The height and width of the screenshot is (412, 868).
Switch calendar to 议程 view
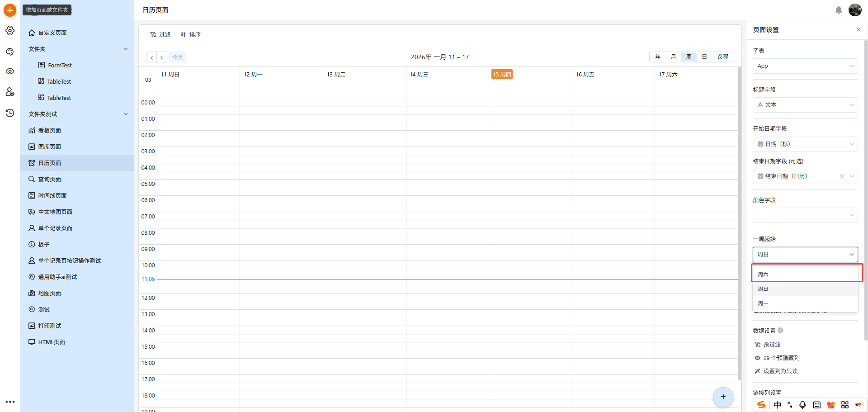[722, 57]
